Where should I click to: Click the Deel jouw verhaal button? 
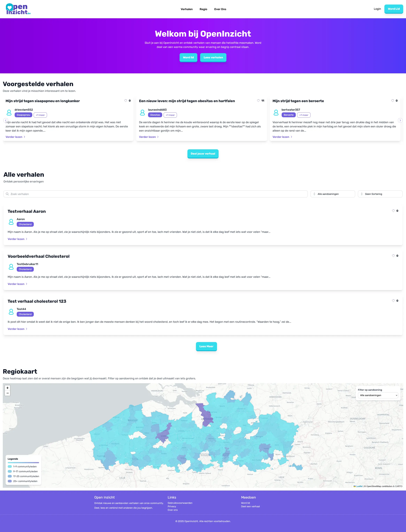click(x=203, y=154)
